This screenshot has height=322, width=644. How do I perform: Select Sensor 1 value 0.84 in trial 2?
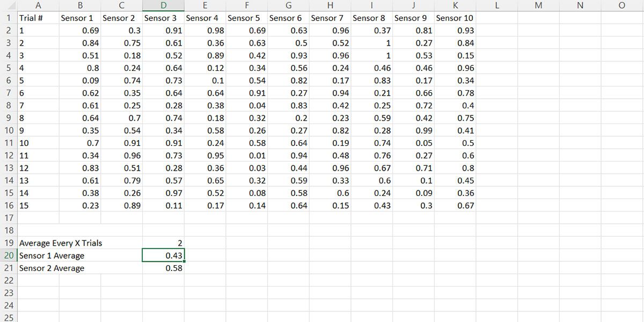[x=80, y=43]
